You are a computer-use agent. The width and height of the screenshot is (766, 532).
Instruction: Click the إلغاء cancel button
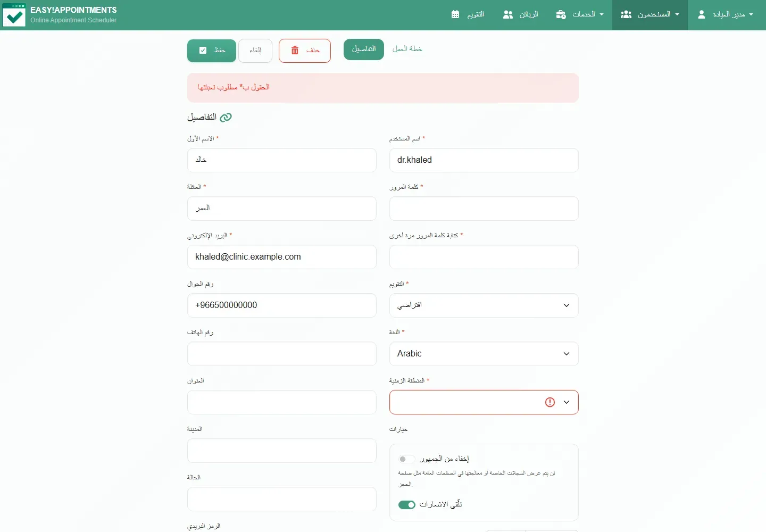click(x=255, y=51)
